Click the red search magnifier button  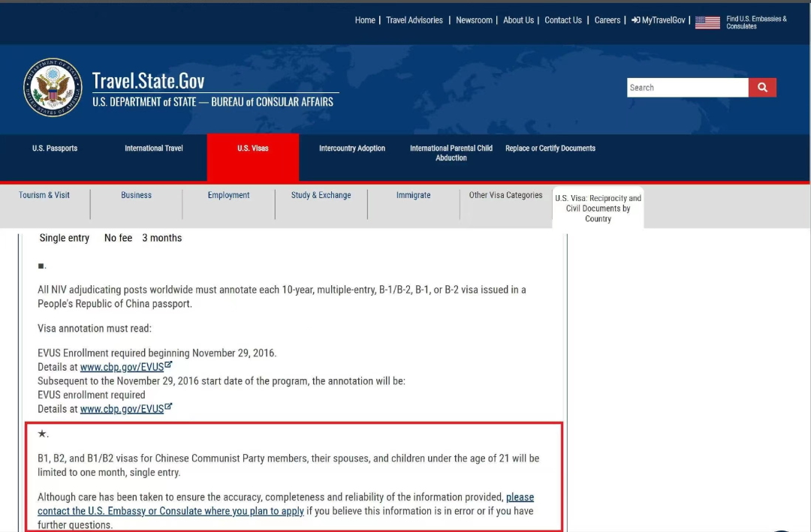(762, 88)
